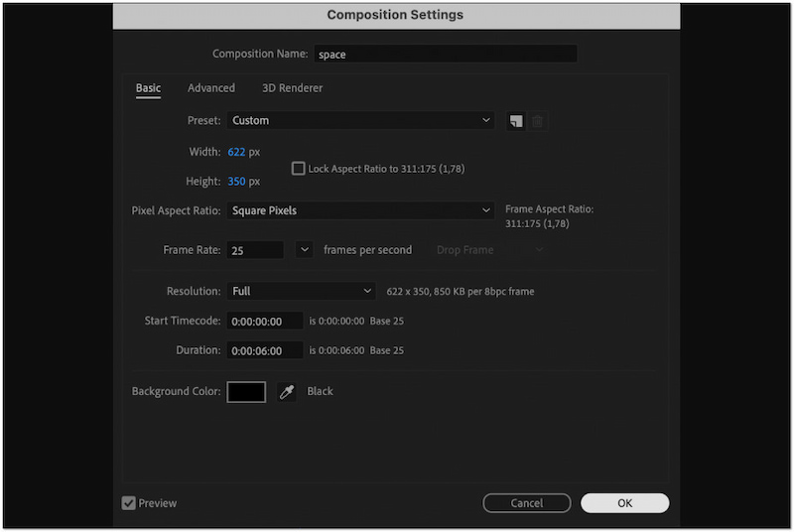The width and height of the screenshot is (794, 532).
Task: Click the save preset icon
Action: pos(516,121)
